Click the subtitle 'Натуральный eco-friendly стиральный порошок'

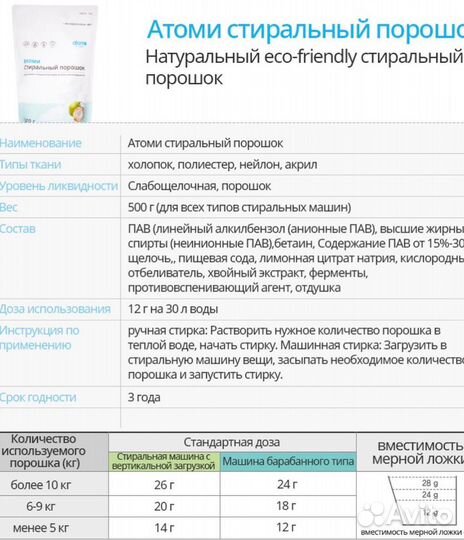click(x=305, y=67)
